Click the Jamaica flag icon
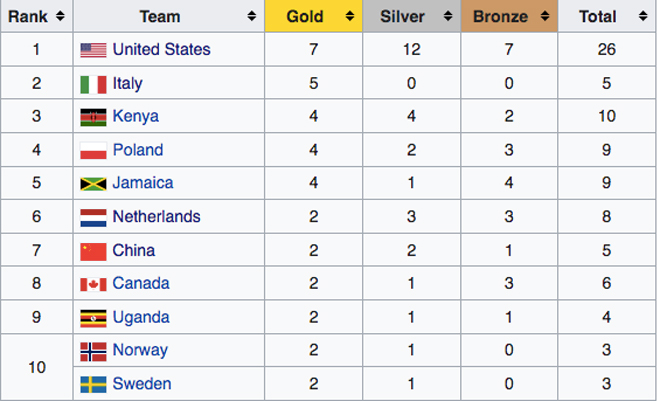Viewport: 660px width, 401px height. pos(93,184)
